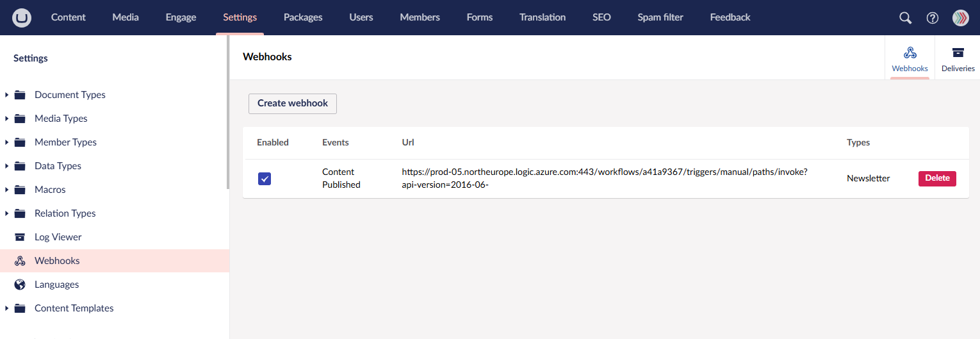Disable the Content Published webhook checkbox
The width and height of the screenshot is (980, 339).
(x=265, y=179)
